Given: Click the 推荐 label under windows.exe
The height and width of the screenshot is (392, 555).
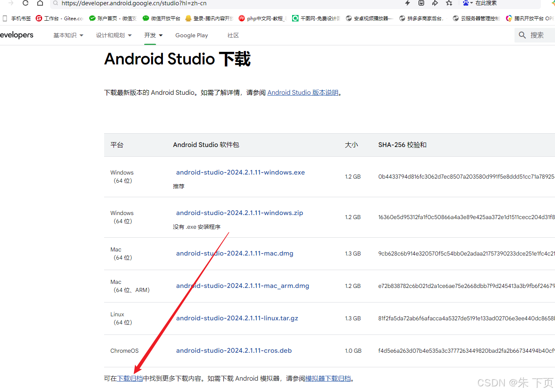Looking at the screenshot, I should tap(179, 186).
